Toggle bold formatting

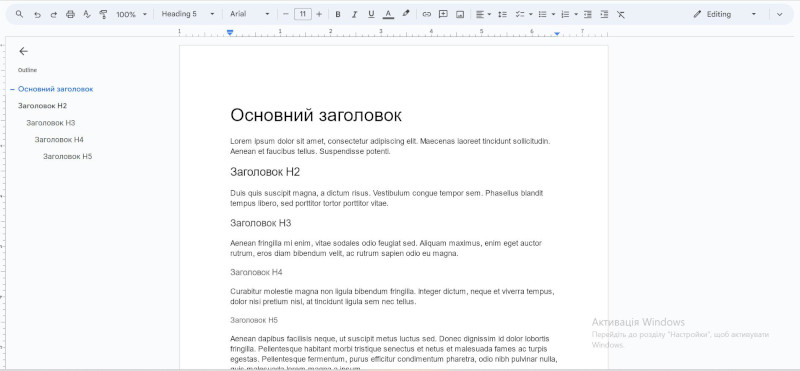click(x=338, y=14)
